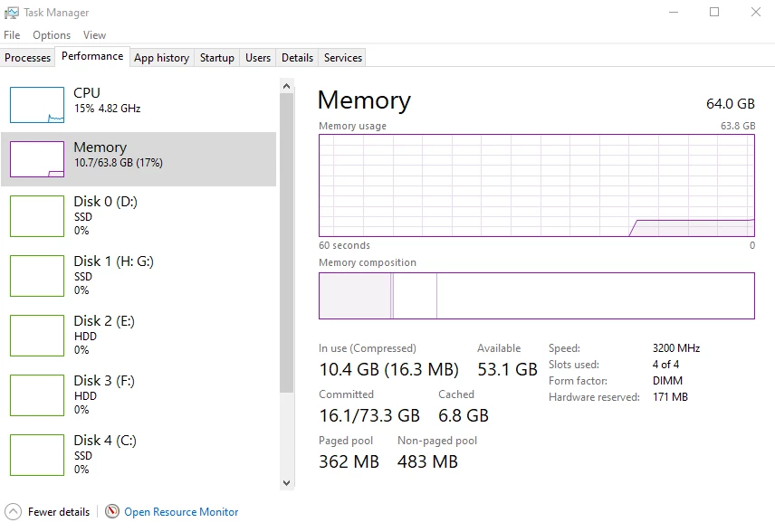
Task: Select the Memory graph thumbnail in sidebar
Action: tap(37, 159)
